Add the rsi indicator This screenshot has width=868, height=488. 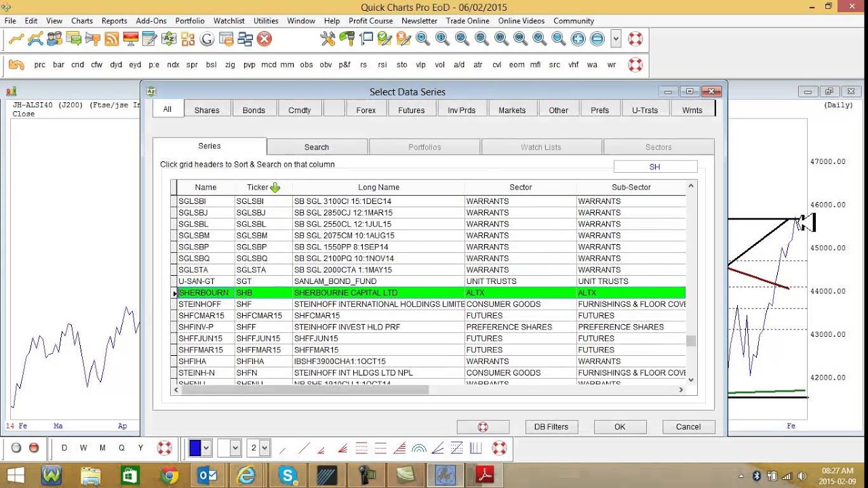coord(382,65)
